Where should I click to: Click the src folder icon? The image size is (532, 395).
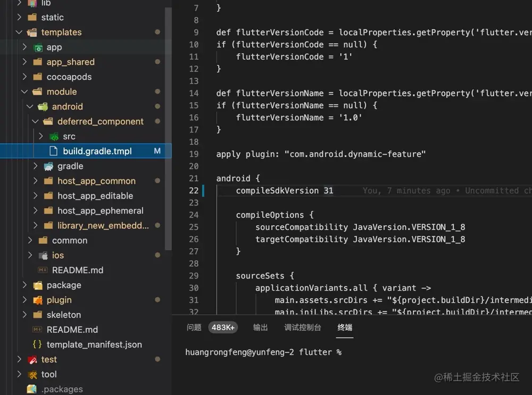click(54, 136)
